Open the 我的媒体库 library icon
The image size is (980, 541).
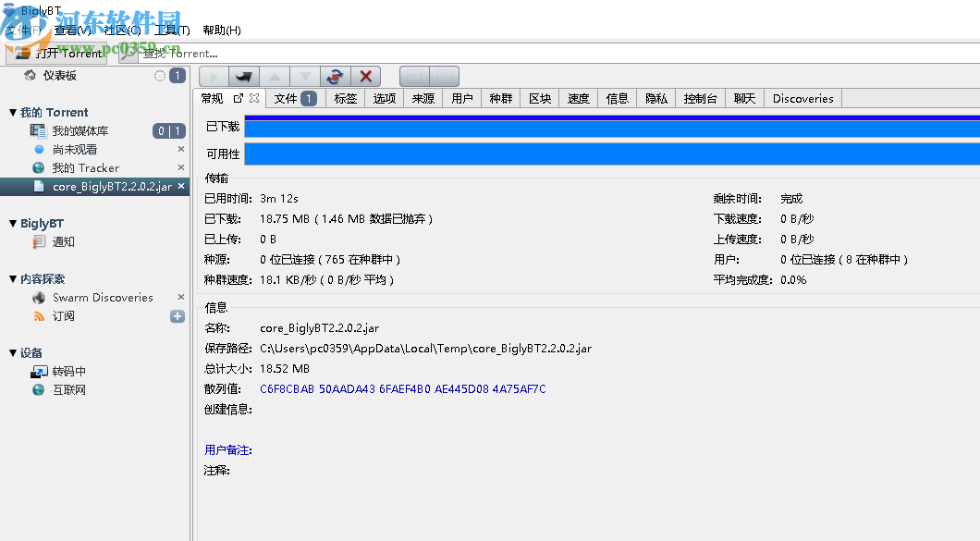(x=38, y=130)
